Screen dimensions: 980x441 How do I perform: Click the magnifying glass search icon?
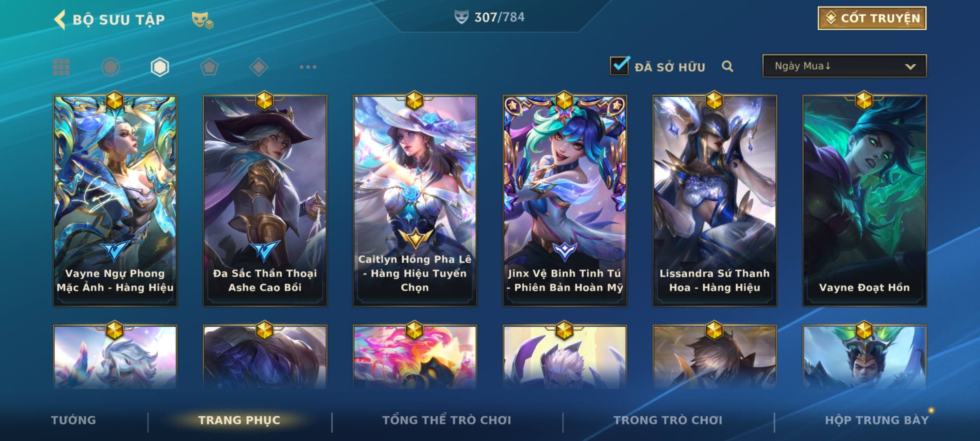tap(727, 66)
